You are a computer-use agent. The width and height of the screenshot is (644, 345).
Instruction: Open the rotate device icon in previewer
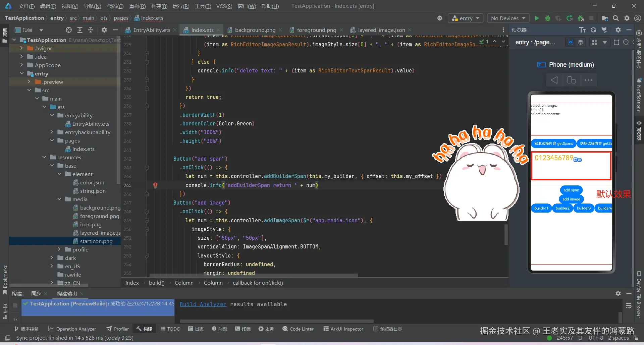pos(571,80)
